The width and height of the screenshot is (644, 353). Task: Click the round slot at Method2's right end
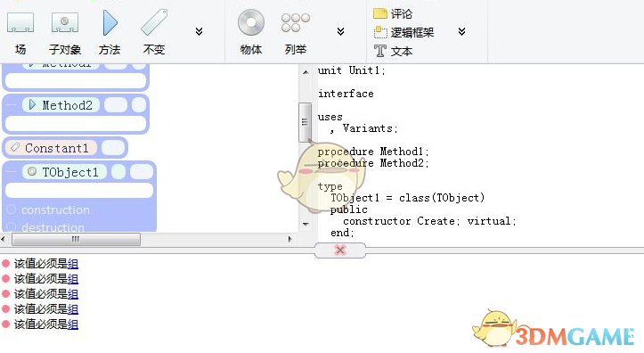click(x=139, y=105)
